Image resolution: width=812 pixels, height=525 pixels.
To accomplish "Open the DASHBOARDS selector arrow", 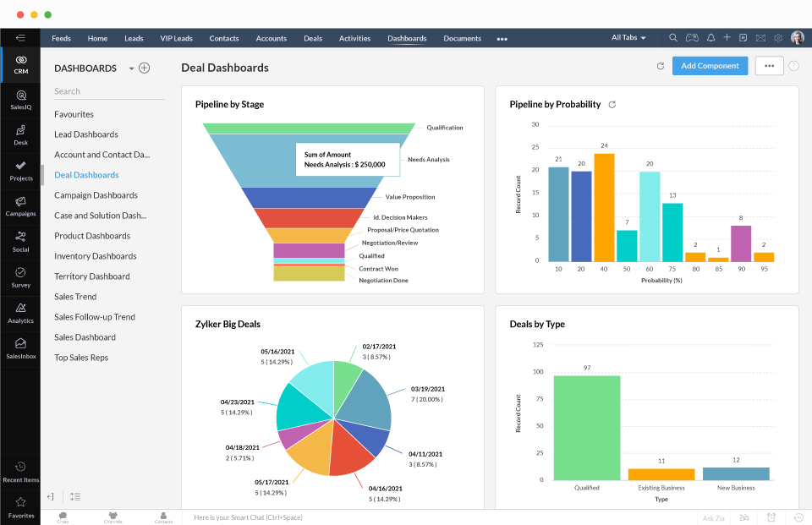I will pyautogui.click(x=132, y=68).
